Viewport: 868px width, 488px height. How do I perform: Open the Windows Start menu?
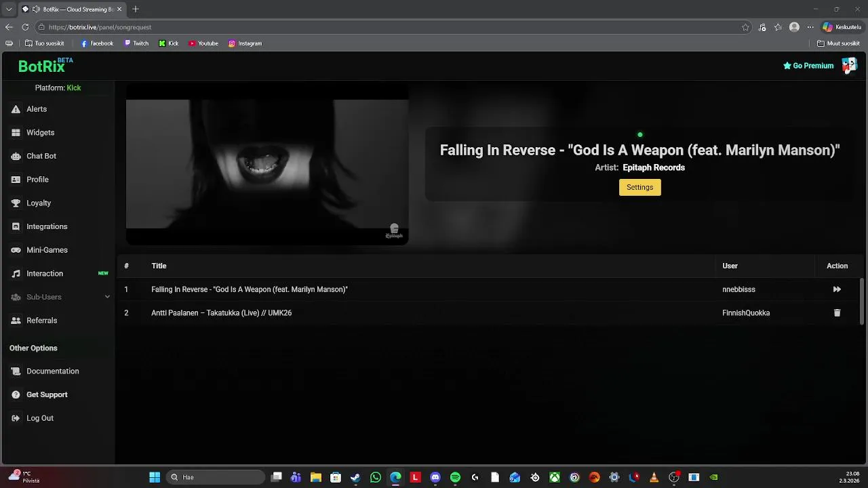[x=155, y=477]
